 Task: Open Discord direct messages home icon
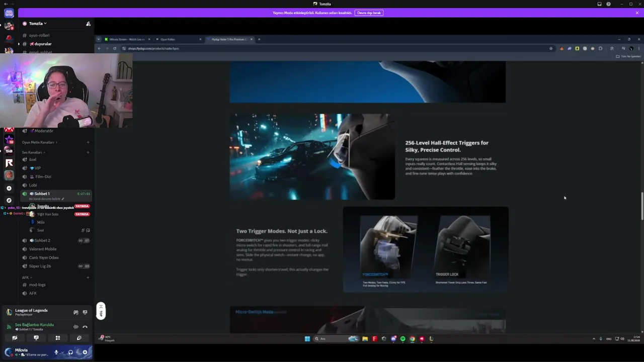tap(9, 13)
